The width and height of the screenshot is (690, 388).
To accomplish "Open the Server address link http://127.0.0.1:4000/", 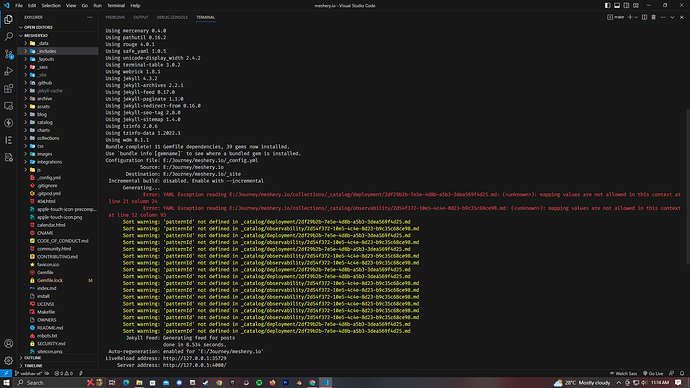I will 195,365.
